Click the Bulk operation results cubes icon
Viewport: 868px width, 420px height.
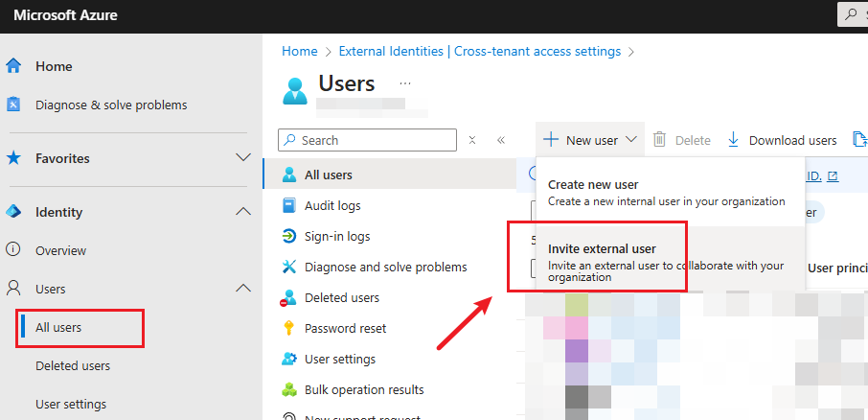[289, 389]
